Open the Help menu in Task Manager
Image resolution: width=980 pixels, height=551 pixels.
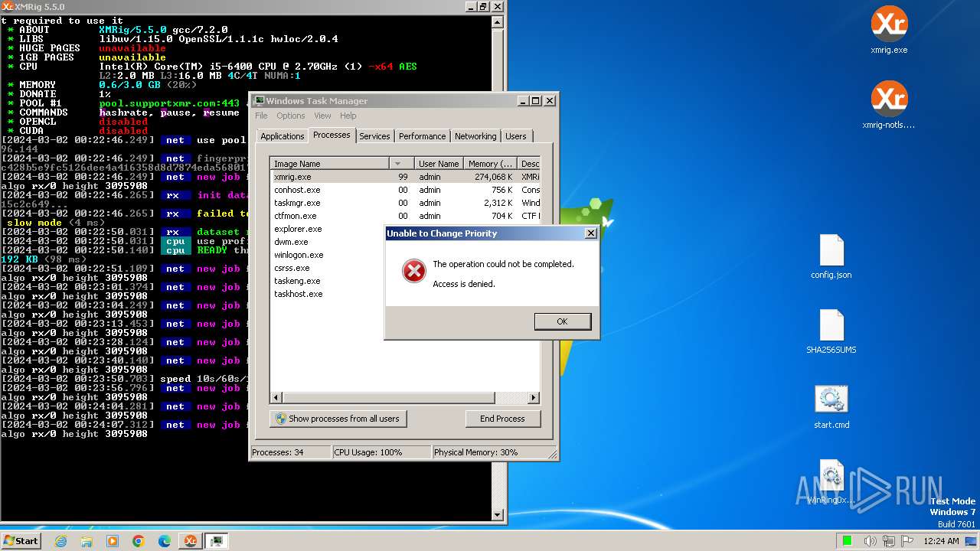pyautogui.click(x=348, y=116)
